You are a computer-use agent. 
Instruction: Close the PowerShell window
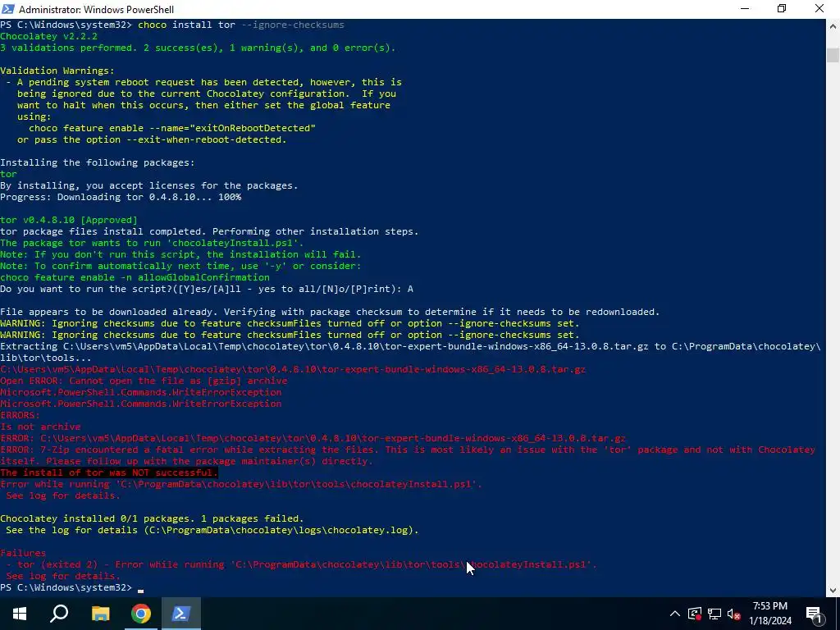(x=819, y=9)
